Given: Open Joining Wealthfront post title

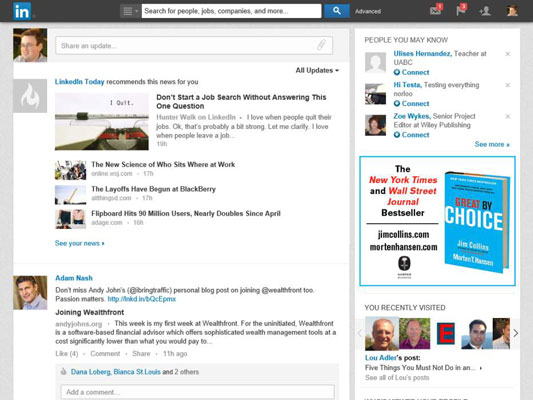Looking at the screenshot, I should click(x=89, y=312).
